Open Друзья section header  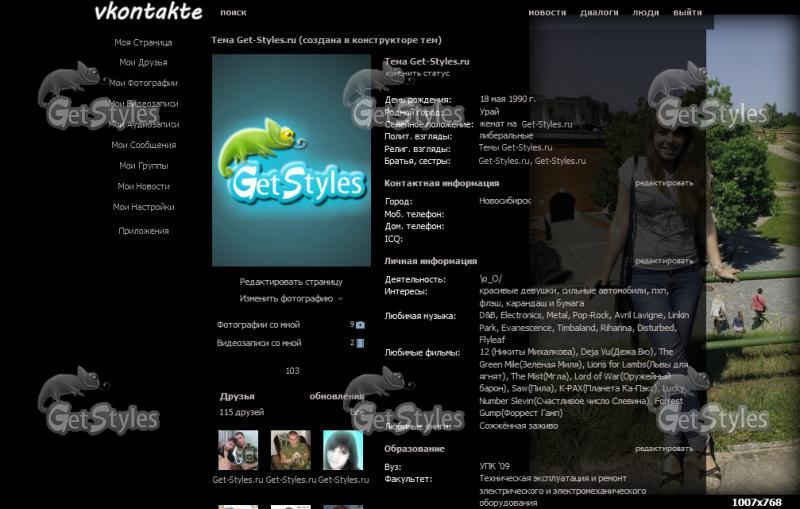(x=237, y=396)
